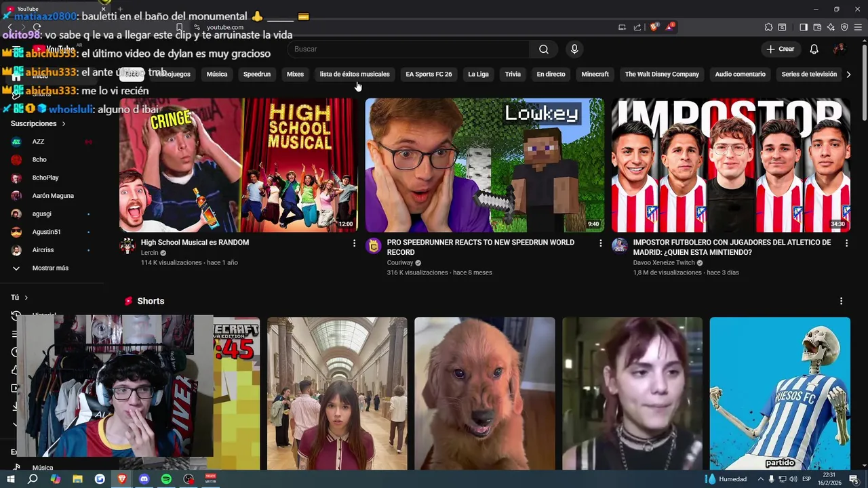Click the Crear button
This screenshot has width=868, height=488.
pyautogui.click(x=780, y=49)
